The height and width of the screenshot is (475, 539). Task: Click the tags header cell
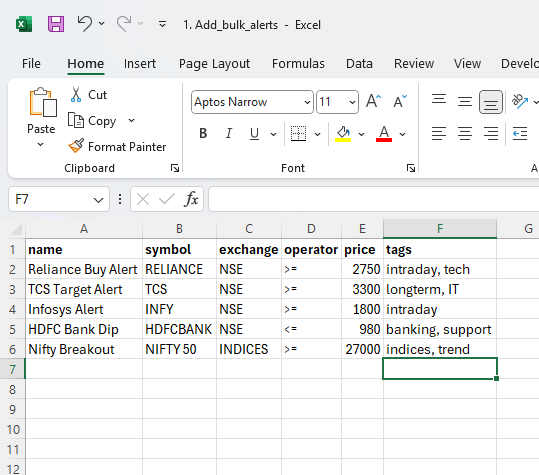coord(440,249)
